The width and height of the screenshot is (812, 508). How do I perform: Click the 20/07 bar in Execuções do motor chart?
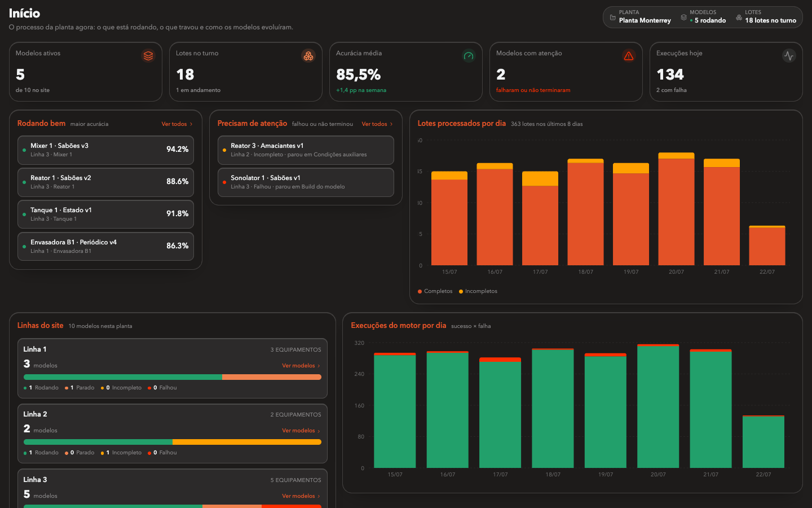coord(658,406)
